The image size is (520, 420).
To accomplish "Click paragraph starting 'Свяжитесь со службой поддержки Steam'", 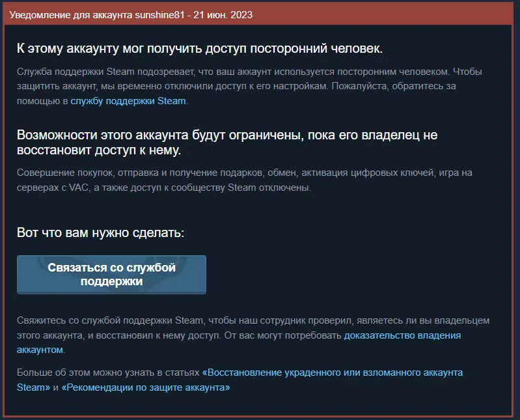I will coord(253,335).
